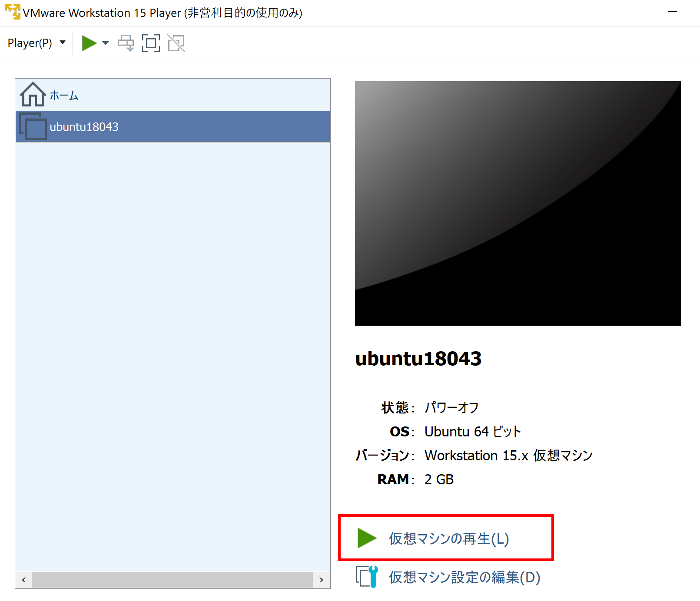This screenshot has height=601, width=700.
Task: Expand the Player menu dropdown arrow
Action: pyautogui.click(x=63, y=43)
